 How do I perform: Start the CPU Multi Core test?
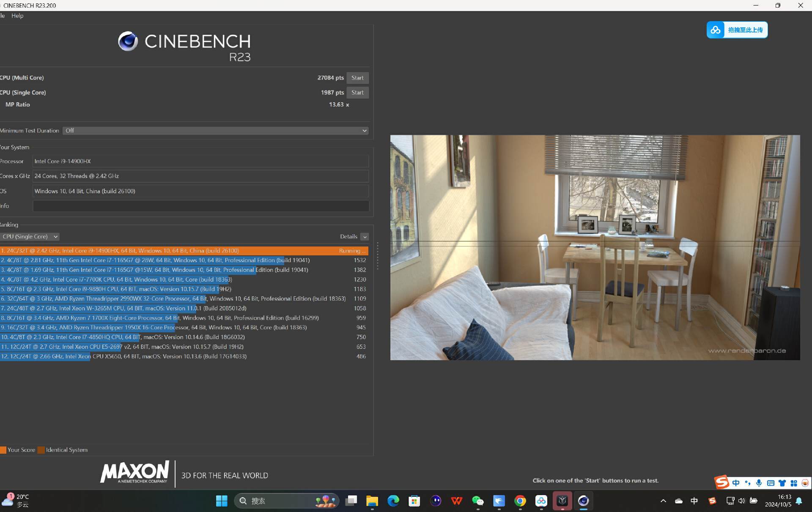357,78
